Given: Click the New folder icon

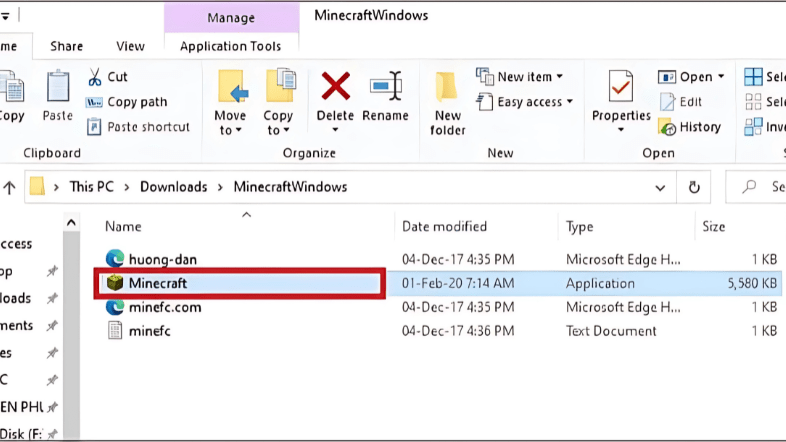Looking at the screenshot, I should coord(447,88).
